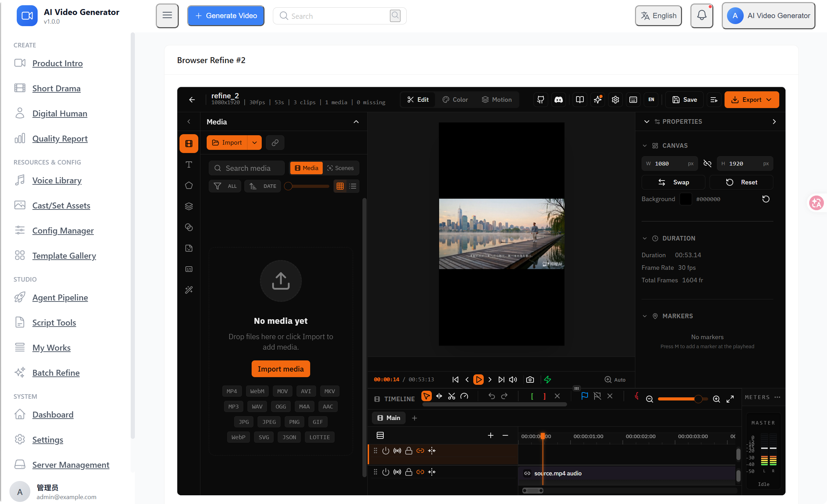Open the Import dropdown arrow
The image size is (827, 504).
point(254,143)
